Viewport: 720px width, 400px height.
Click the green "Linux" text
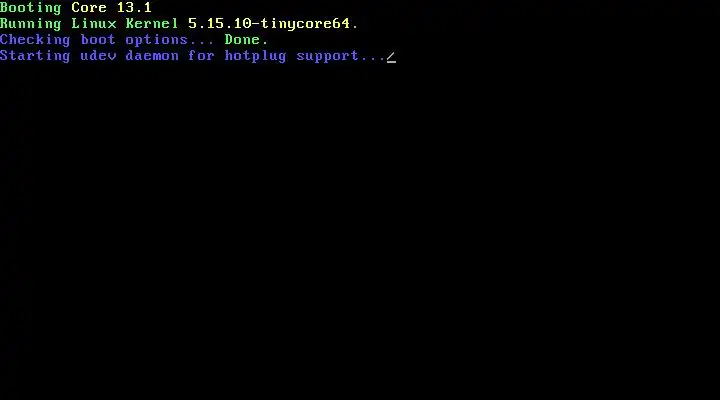(94, 23)
